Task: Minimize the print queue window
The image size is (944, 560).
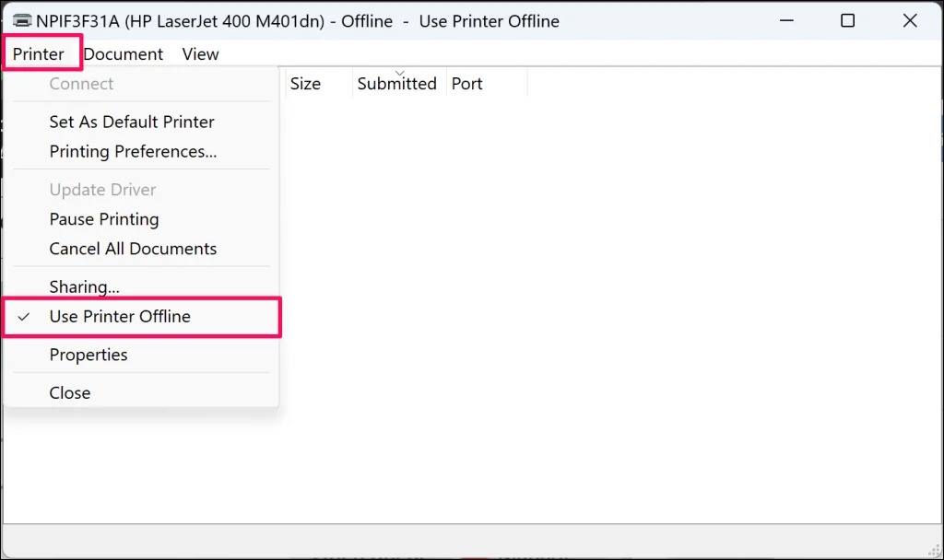Action: click(786, 20)
